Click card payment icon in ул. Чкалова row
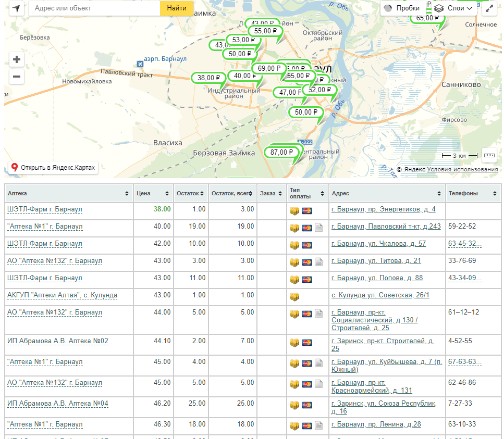504x439 pixels. click(307, 245)
